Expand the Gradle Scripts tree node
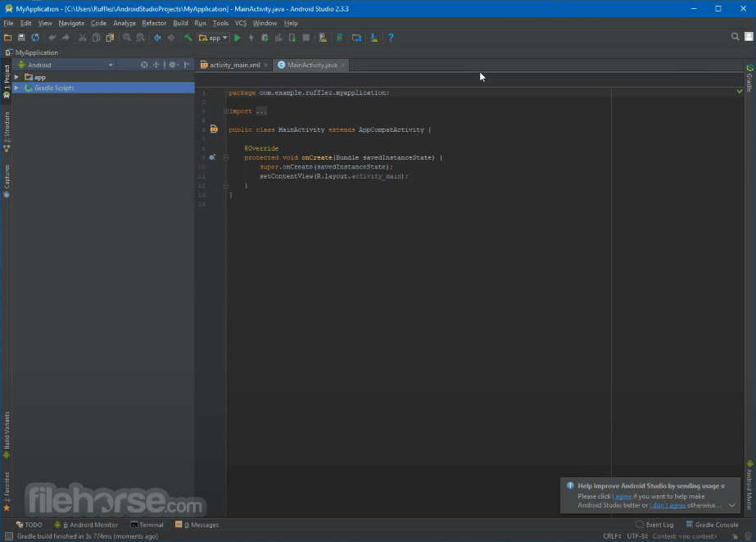 16,88
